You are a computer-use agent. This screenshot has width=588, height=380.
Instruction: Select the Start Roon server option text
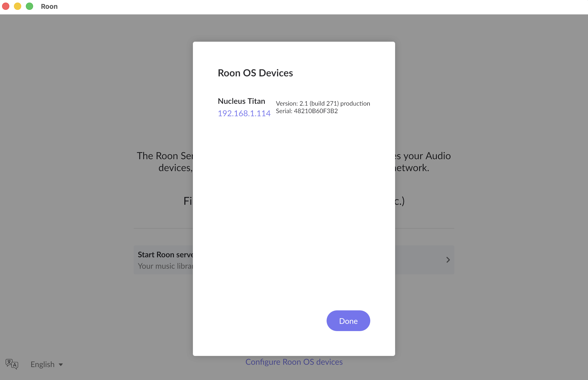tap(165, 255)
